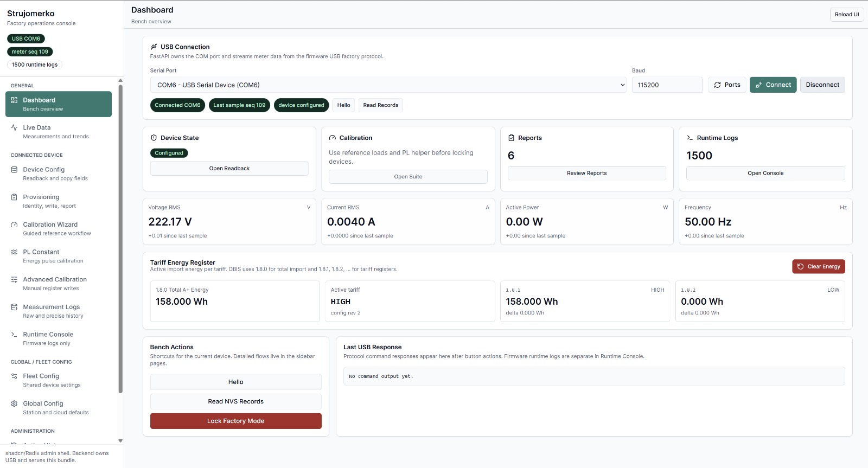Click the Measurement Logs database icon
This screenshot has height=468, width=868.
click(x=14, y=307)
